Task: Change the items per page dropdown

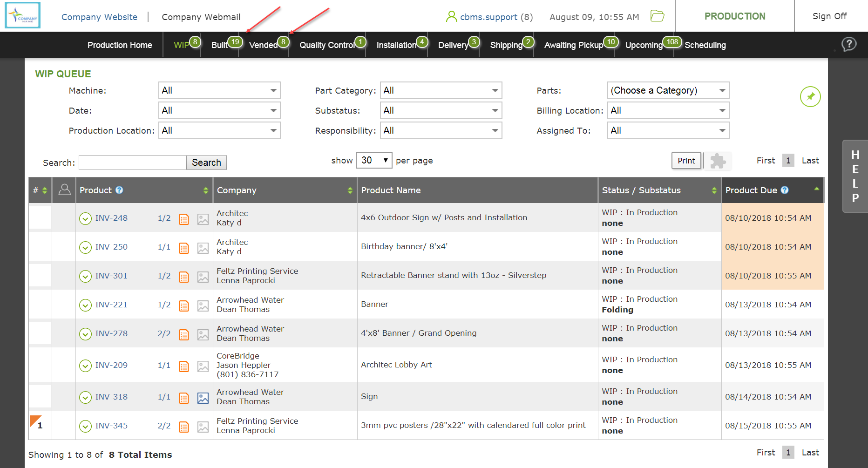Action: (x=374, y=160)
